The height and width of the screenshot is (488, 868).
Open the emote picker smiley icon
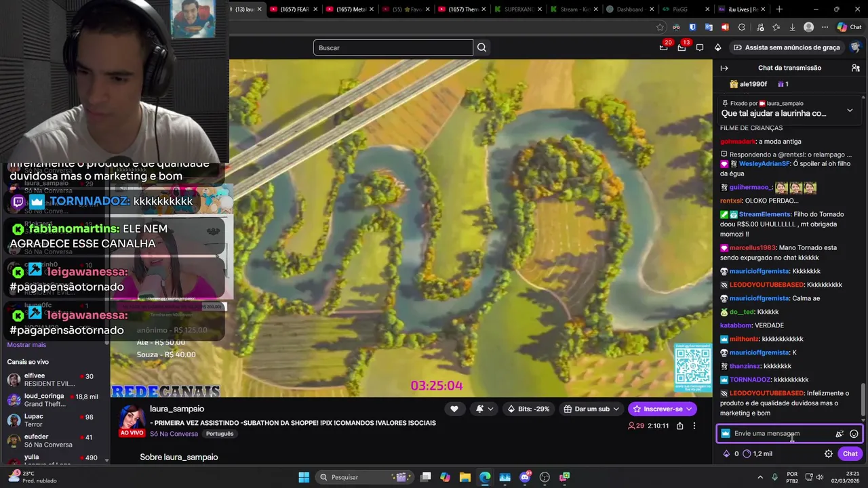coord(854,434)
